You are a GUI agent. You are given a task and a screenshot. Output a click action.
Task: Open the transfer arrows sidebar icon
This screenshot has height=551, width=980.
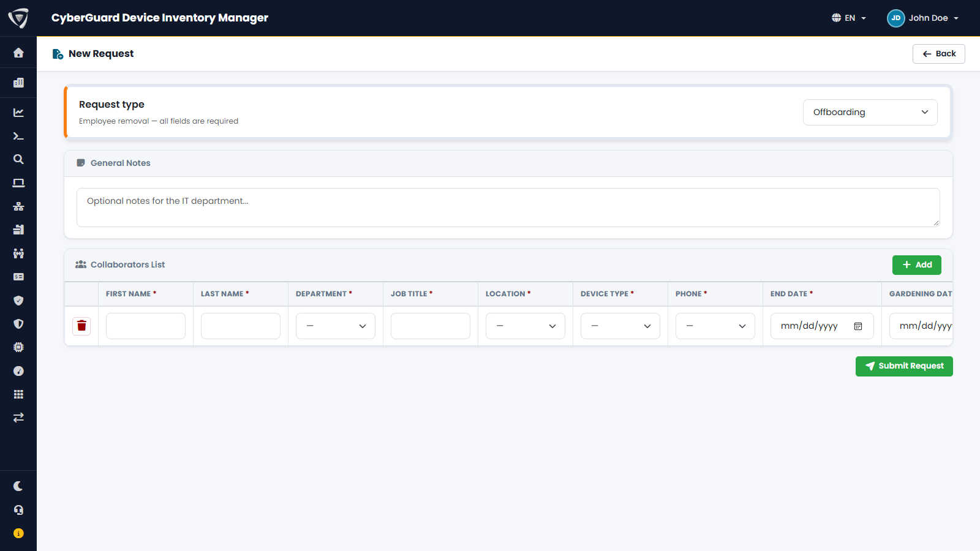point(18,418)
